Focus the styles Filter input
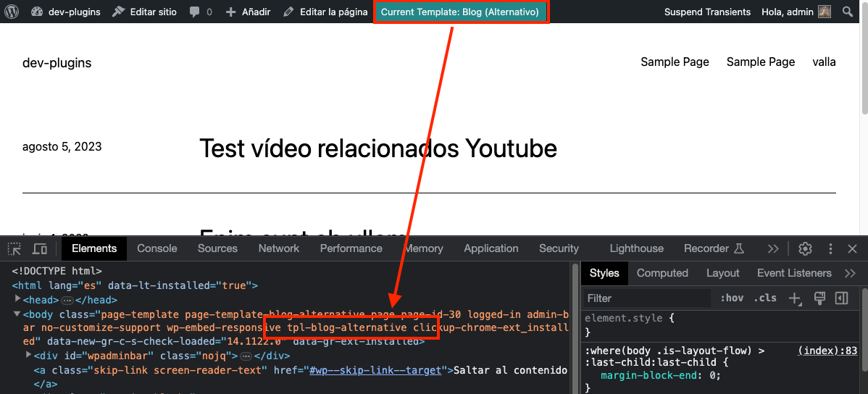This screenshot has height=394, width=868. pos(647,298)
